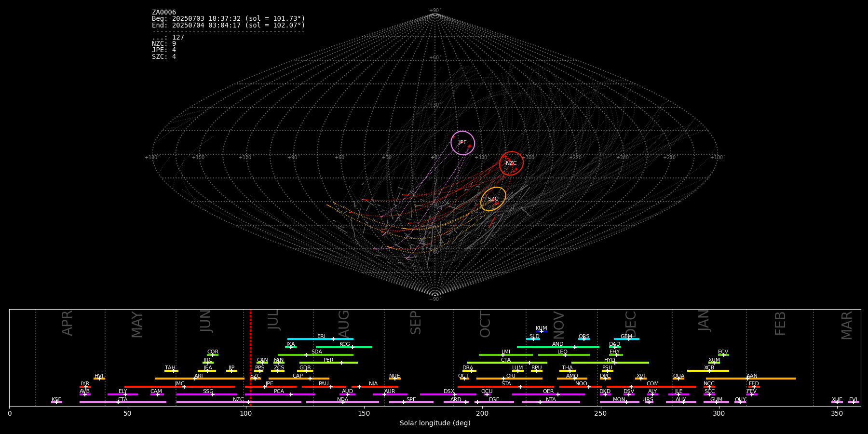Click the light green CTA activity bar

point(507,363)
